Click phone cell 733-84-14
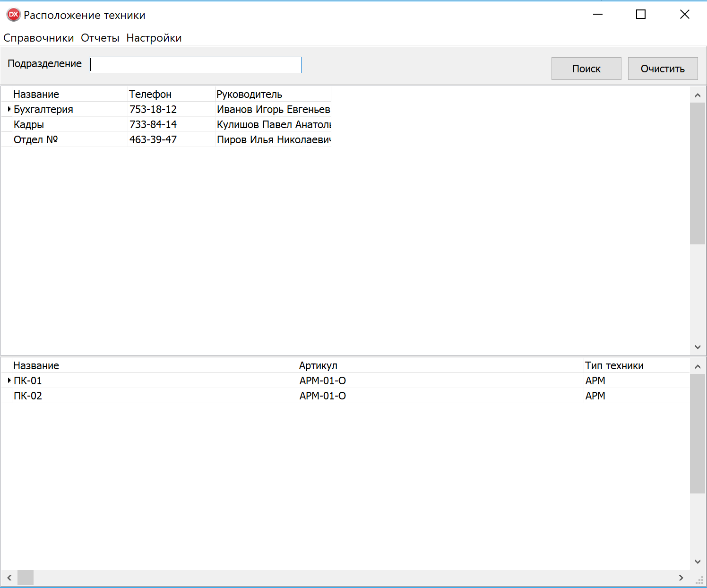 point(172,124)
